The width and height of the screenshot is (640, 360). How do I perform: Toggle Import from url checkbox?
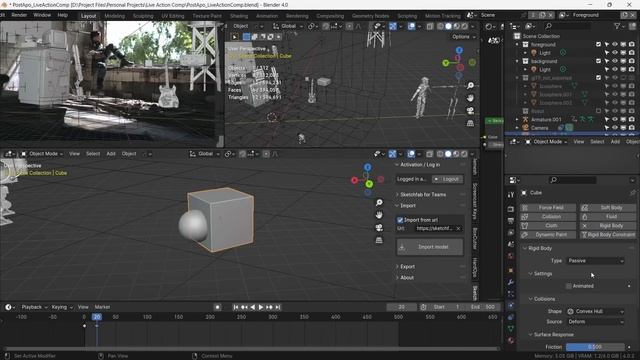(400, 220)
